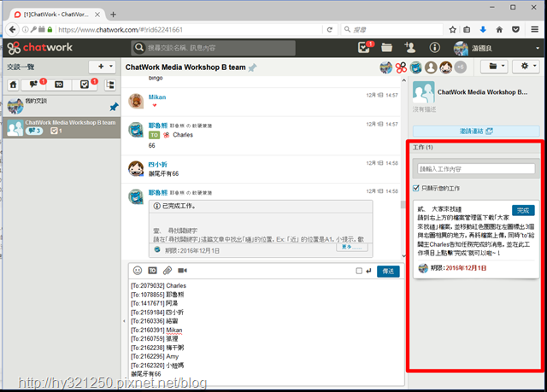The height and width of the screenshot is (392, 547).
Task: Click the chatwork logo member avatar in header
Action: tap(401, 67)
